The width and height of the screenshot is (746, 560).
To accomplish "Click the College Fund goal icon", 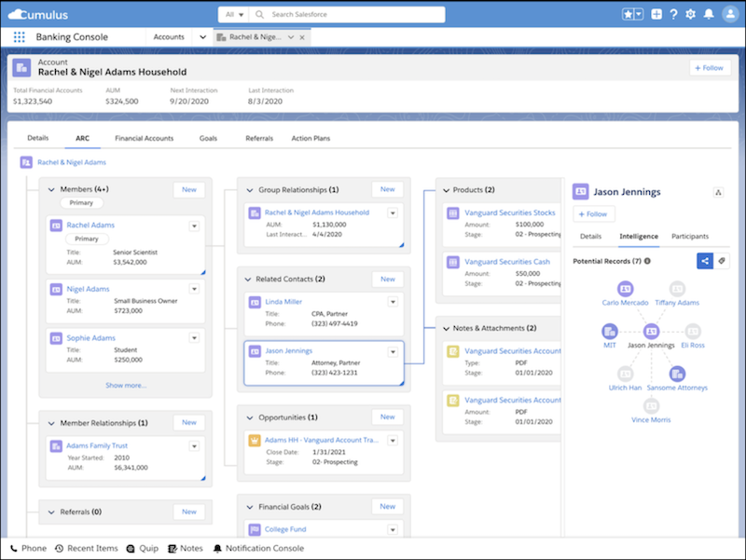I will point(255,529).
